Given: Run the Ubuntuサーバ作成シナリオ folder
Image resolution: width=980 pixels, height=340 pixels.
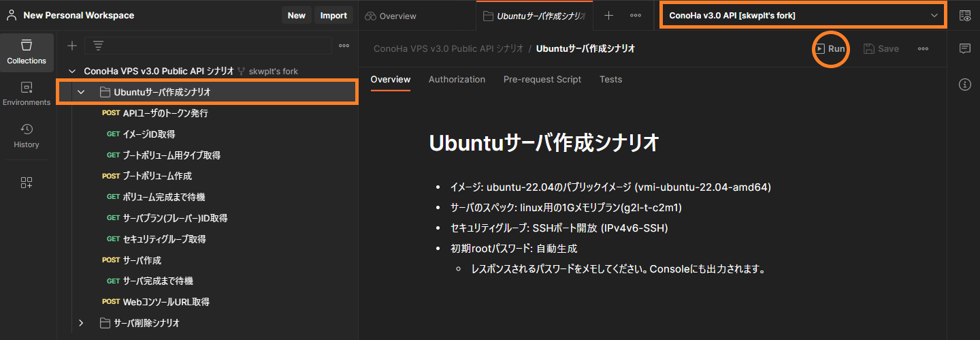Looking at the screenshot, I should tap(830, 48).
